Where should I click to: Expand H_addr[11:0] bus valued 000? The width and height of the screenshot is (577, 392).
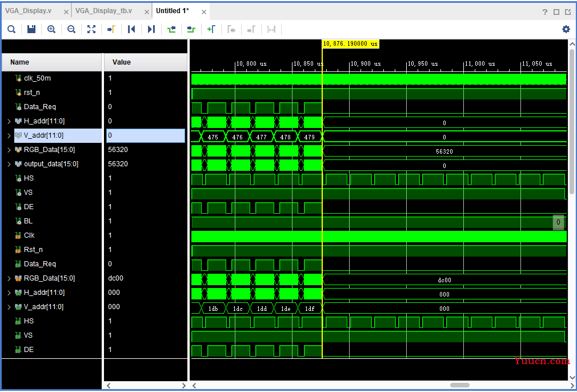(9, 293)
